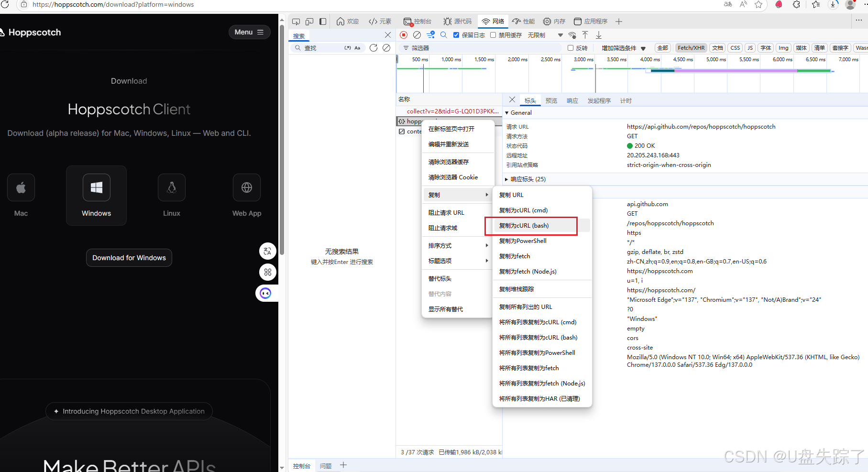Open the browser downloads icon
Viewport: 868px width, 472px height.
[833, 4]
